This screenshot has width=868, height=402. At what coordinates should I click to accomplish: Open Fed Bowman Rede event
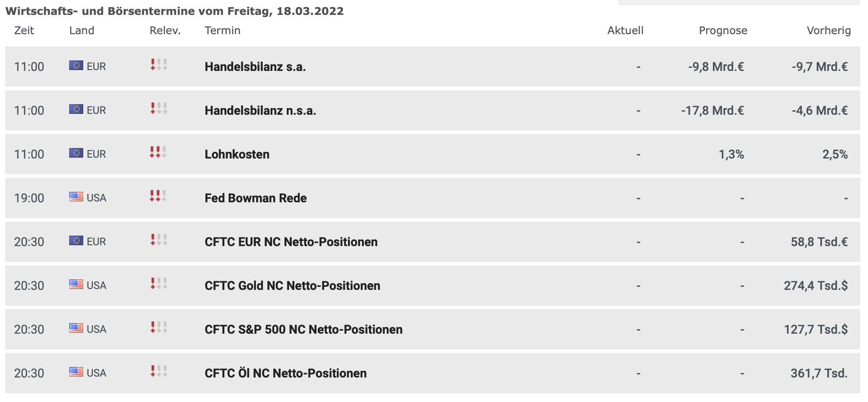(256, 198)
